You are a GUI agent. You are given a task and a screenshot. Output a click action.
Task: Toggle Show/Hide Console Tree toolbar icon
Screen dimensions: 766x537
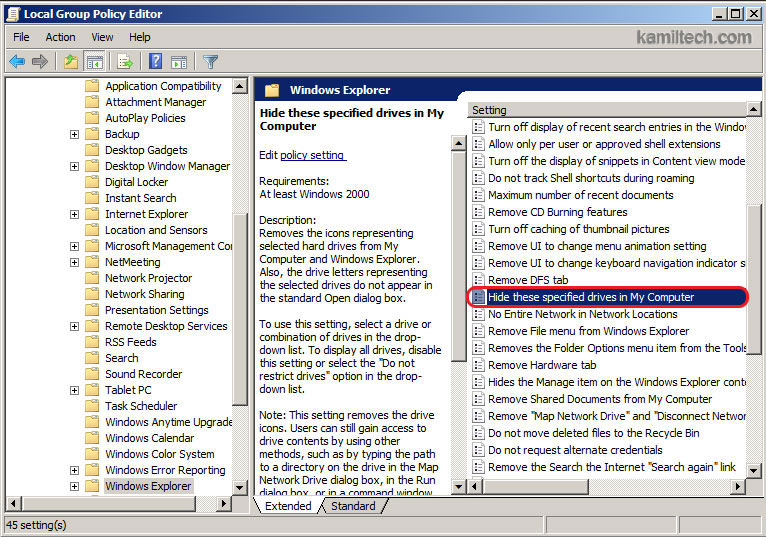click(94, 62)
